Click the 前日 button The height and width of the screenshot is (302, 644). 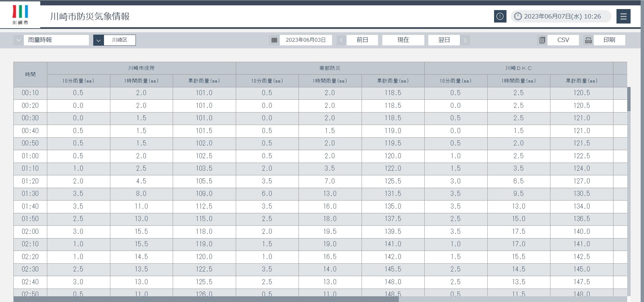click(362, 40)
